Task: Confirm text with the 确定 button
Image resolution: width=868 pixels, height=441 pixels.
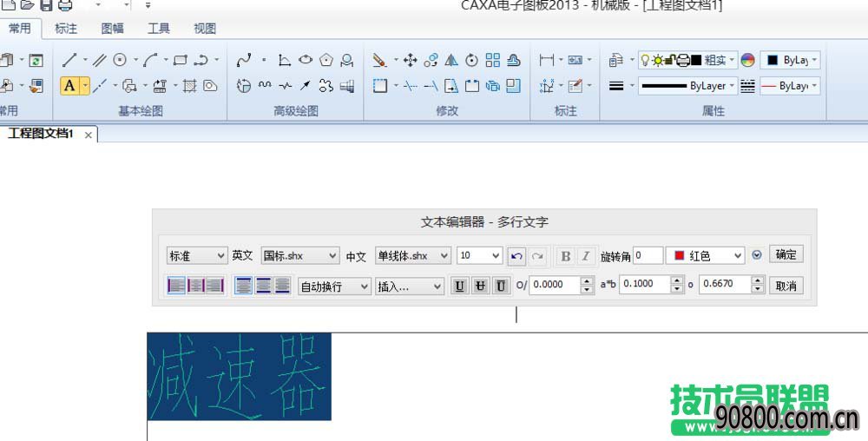Action: (x=786, y=254)
